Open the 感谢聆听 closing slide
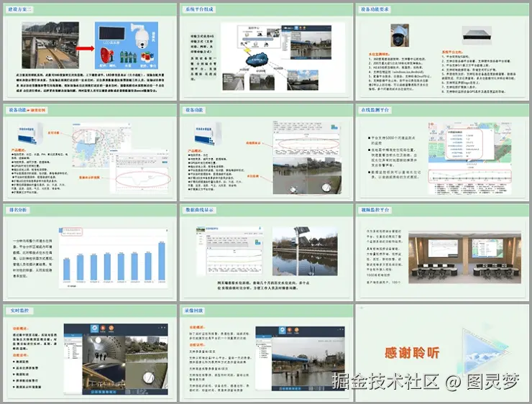The height and width of the screenshot is (404, 532). tap(442, 353)
